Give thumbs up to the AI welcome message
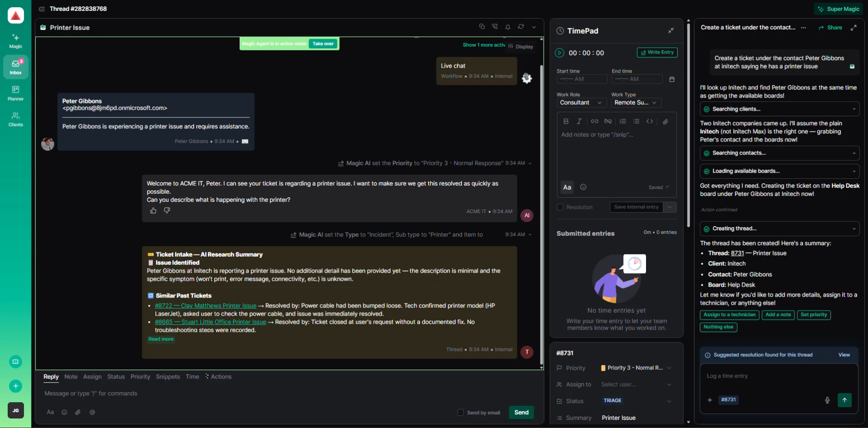 pyautogui.click(x=153, y=210)
